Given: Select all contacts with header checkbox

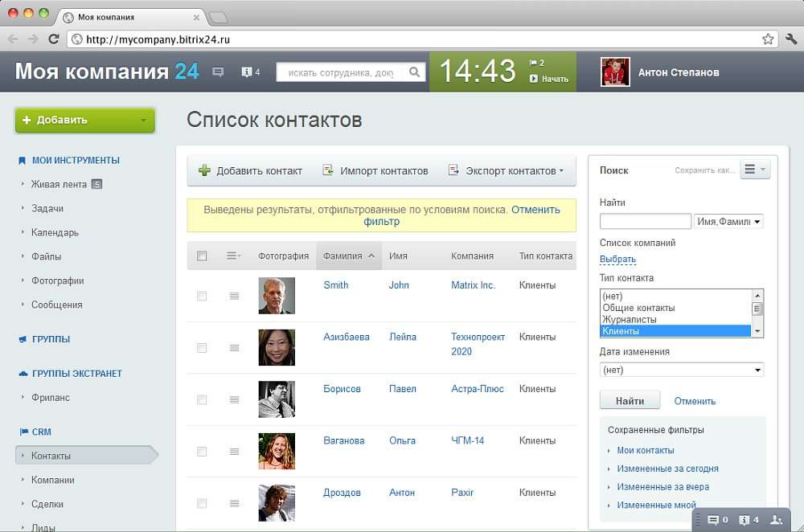Looking at the screenshot, I should click(x=202, y=256).
